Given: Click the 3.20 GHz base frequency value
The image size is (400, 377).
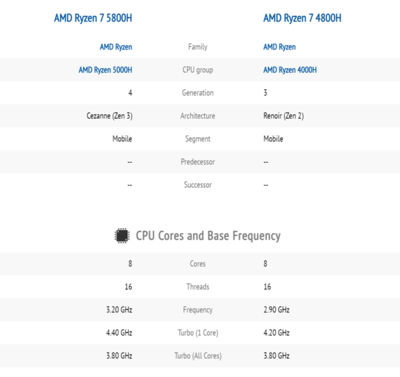Looking at the screenshot, I should click(119, 310).
